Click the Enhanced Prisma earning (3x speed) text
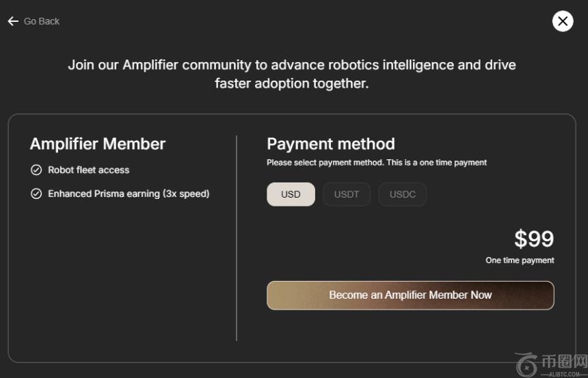 (x=129, y=194)
